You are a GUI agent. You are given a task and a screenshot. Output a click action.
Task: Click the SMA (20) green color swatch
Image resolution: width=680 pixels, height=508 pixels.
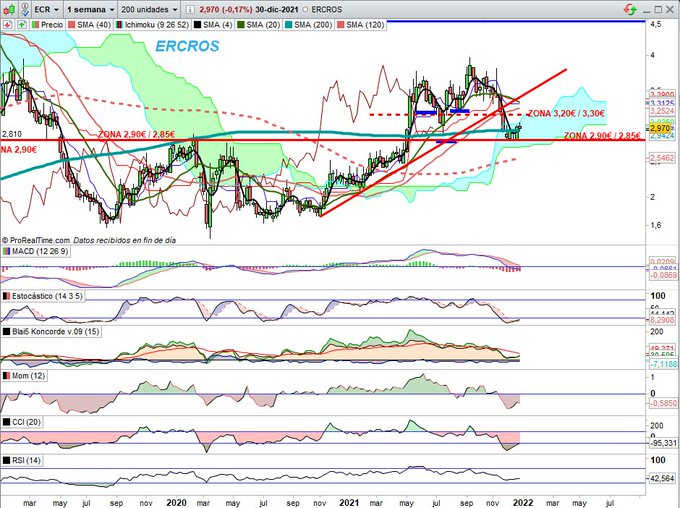(x=241, y=25)
